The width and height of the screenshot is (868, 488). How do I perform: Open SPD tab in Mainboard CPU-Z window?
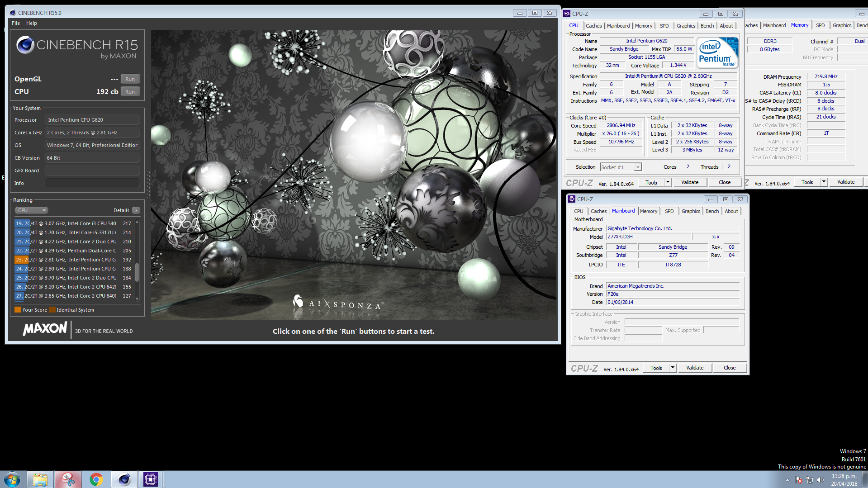(669, 211)
